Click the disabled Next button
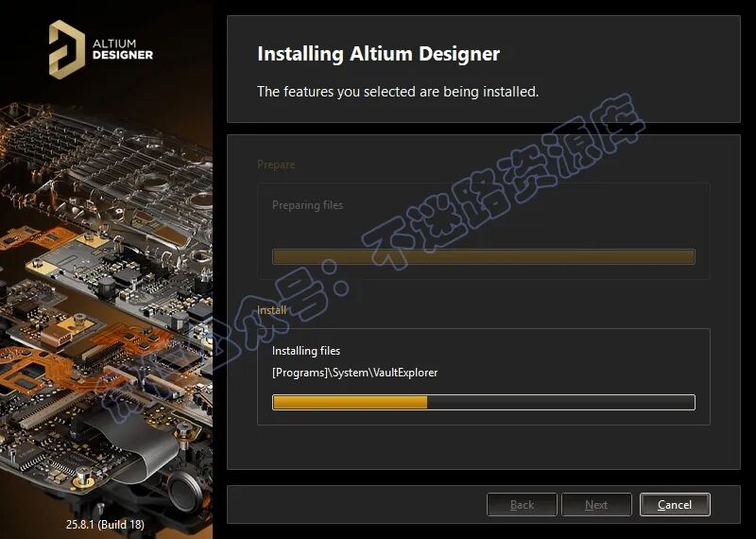Image resolution: width=756 pixels, height=539 pixels. click(596, 505)
